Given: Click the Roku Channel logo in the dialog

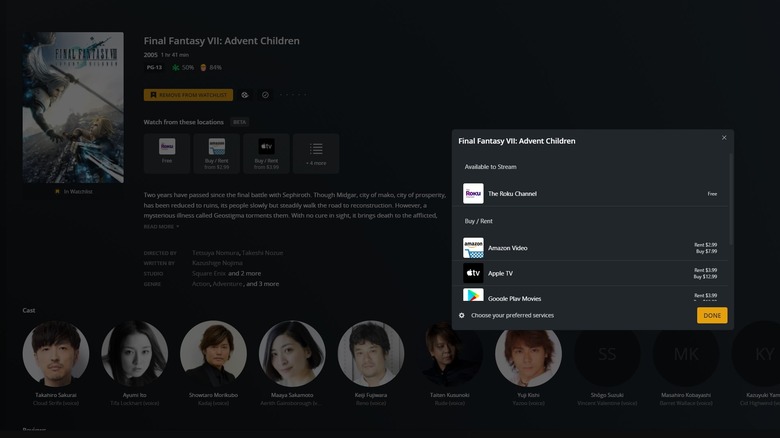Looking at the screenshot, I should (473, 194).
